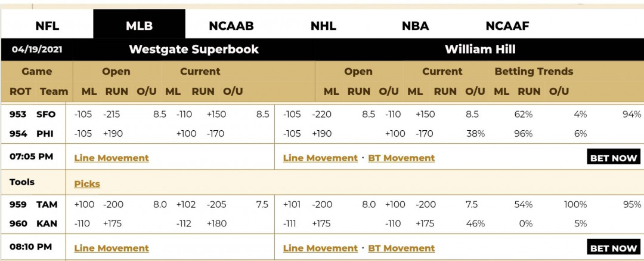Open the Picks link in Tools row
The image size is (644, 261).
point(87,184)
